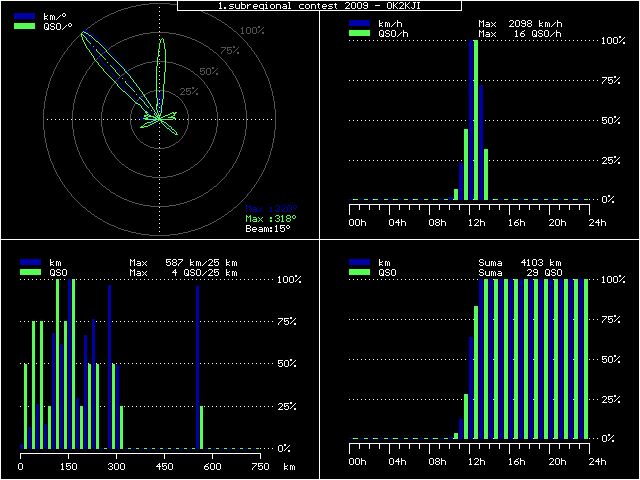This screenshot has width=640, height=480.
Task: Click the blue km legend swatch in distance chart
Action: coord(31,262)
